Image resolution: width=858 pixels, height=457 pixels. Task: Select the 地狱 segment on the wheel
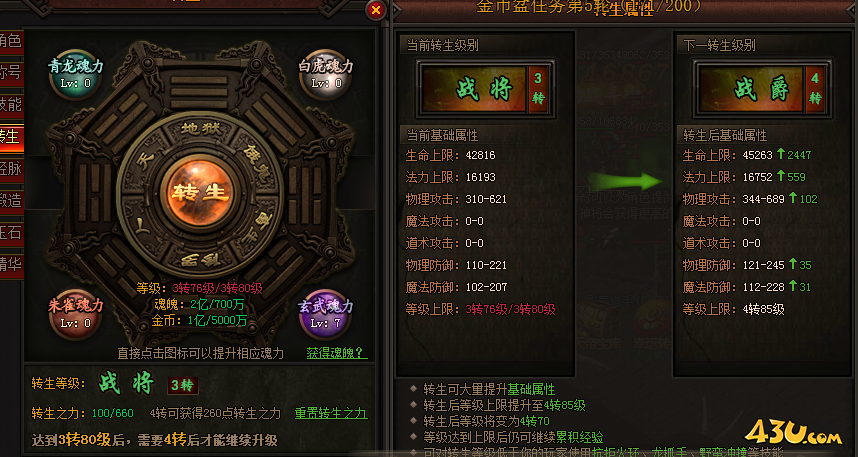200,130
